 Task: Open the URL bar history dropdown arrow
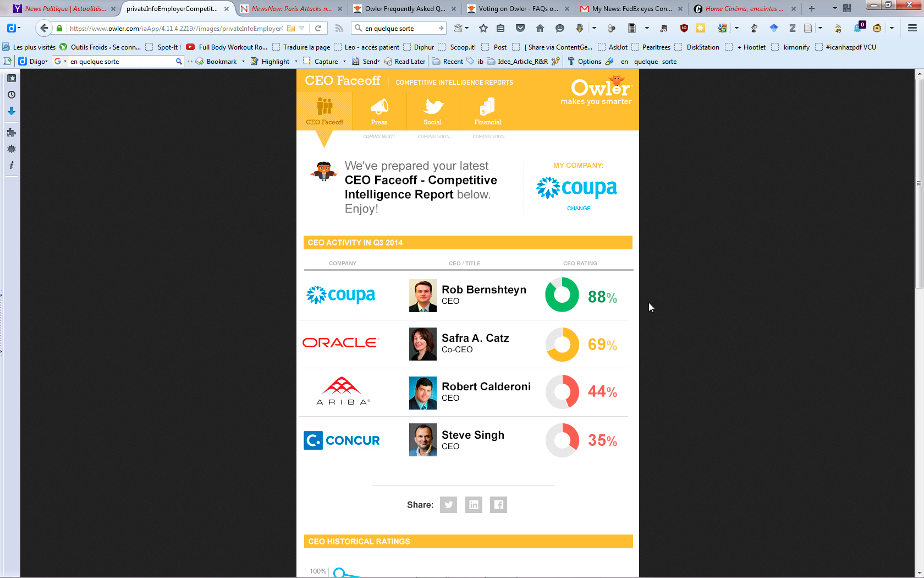point(301,28)
